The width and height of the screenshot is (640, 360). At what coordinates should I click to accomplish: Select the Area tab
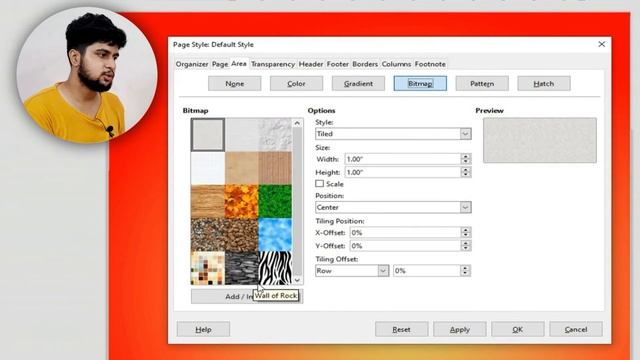click(x=239, y=64)
